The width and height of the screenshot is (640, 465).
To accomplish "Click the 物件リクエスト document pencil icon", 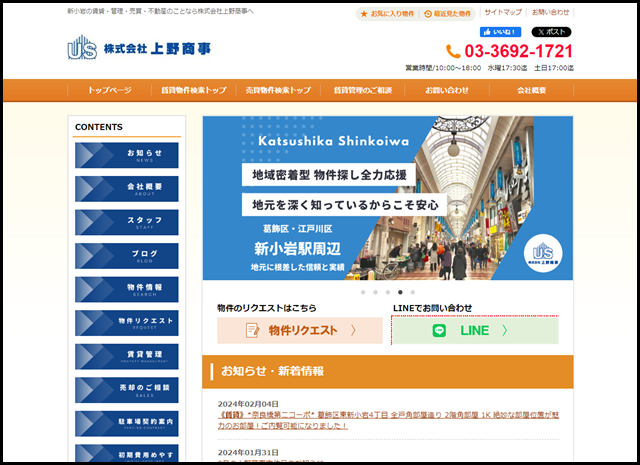I will pyautogui.click(x=252, y=330).
